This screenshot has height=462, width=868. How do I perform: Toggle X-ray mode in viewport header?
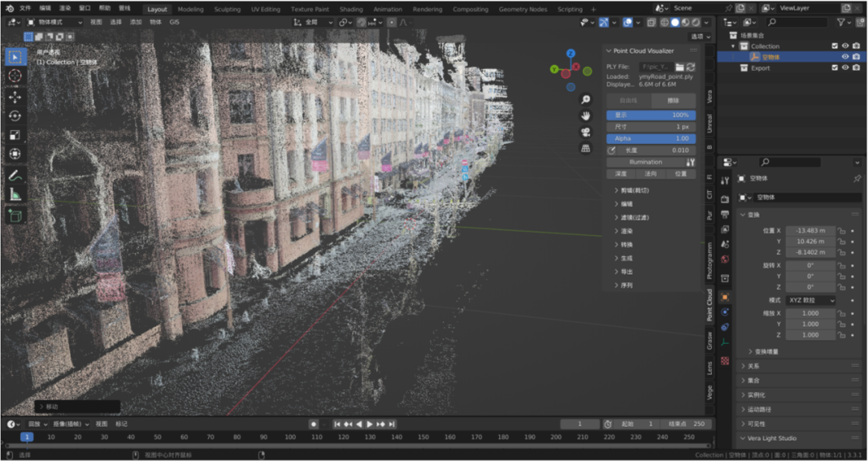pos(652,22)
